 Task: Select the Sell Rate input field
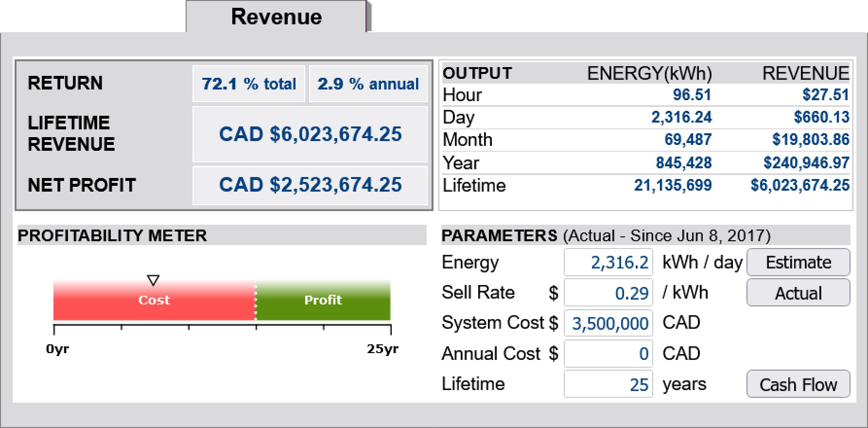[608, 293]
